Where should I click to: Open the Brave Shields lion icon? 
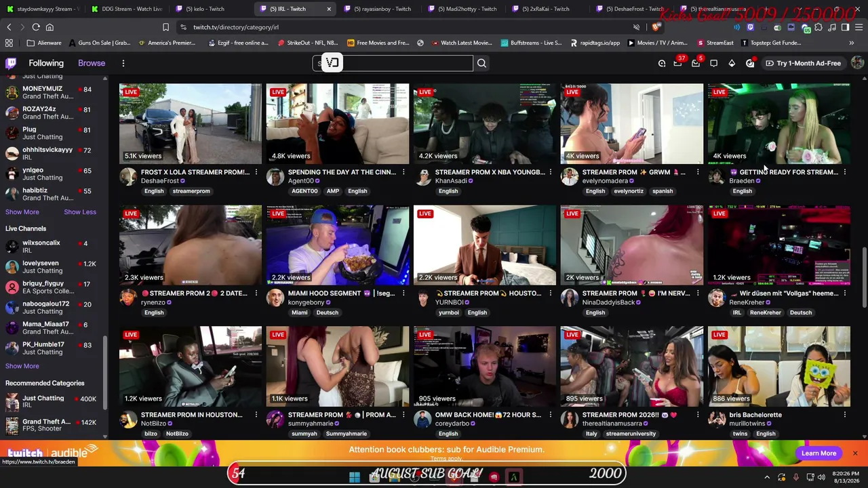tap(656, 27)
